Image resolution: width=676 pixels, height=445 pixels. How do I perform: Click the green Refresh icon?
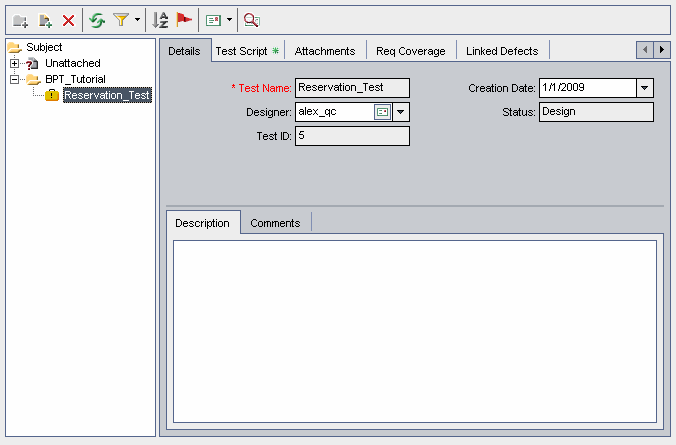pyautogui.click(x=97, y=20)
